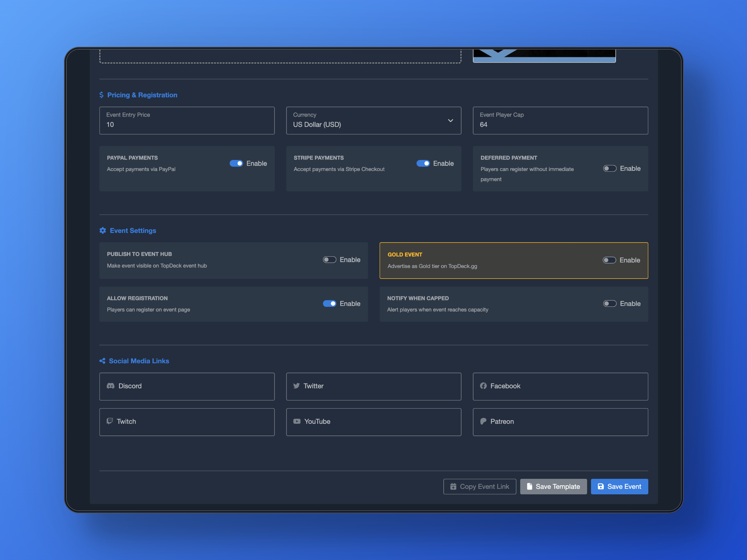The image size is (747, 560).
Task: Click the Patreon logo icon
Action: click(483, 421)
